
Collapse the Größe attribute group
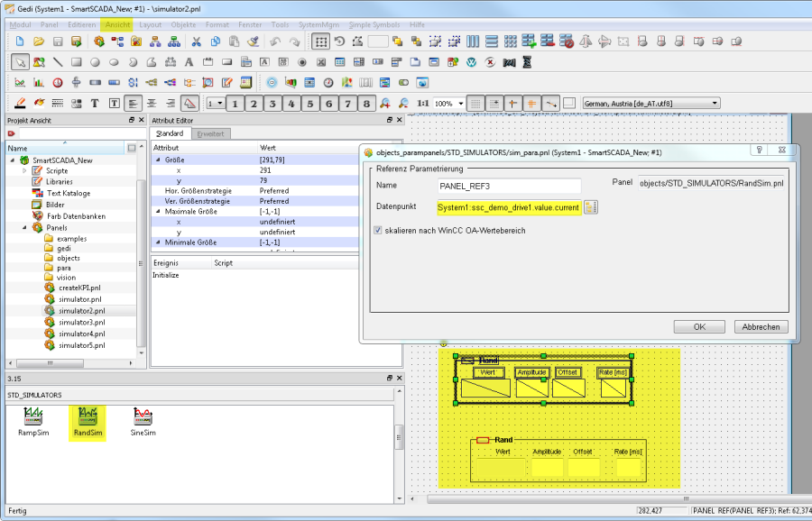pyautogui.click(x=157, y=159)
